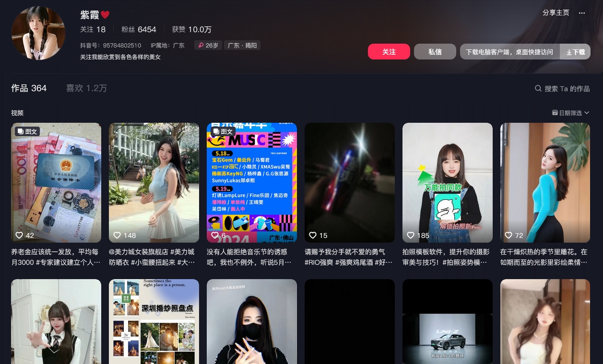Click the heart icon showing 185 likes

(x=411, y=235)
